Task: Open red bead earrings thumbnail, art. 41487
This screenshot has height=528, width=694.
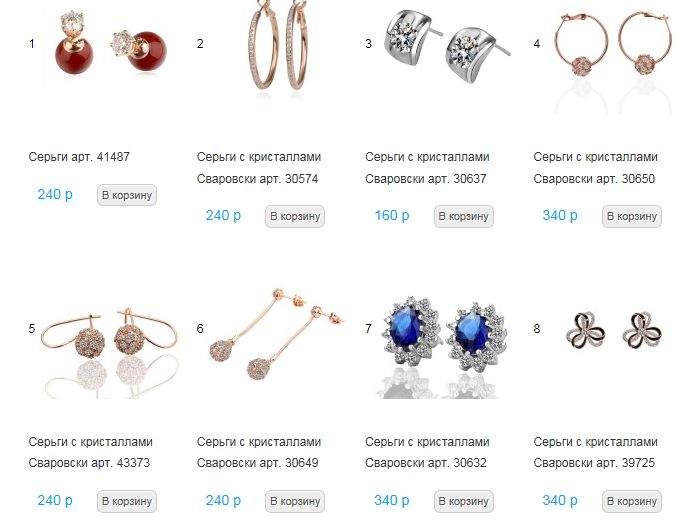Action: click(x=111, y=44)
